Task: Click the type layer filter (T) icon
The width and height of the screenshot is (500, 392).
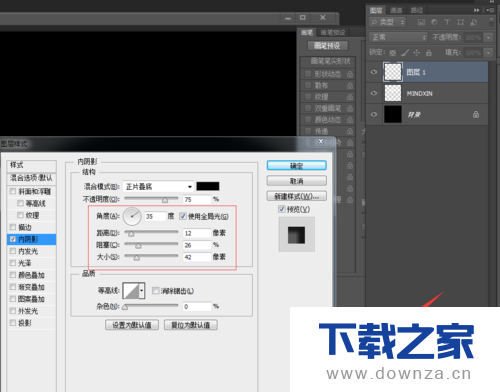Action: tap(447, 22)
